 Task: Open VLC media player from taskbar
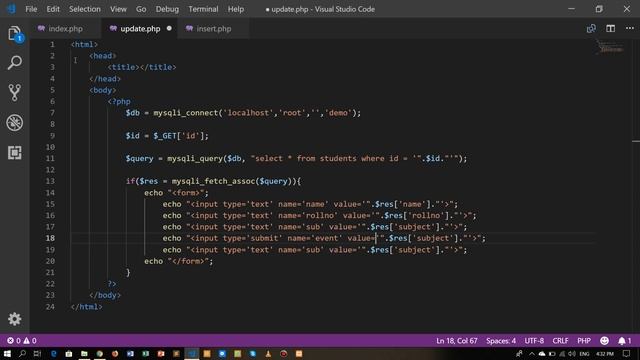268,353
